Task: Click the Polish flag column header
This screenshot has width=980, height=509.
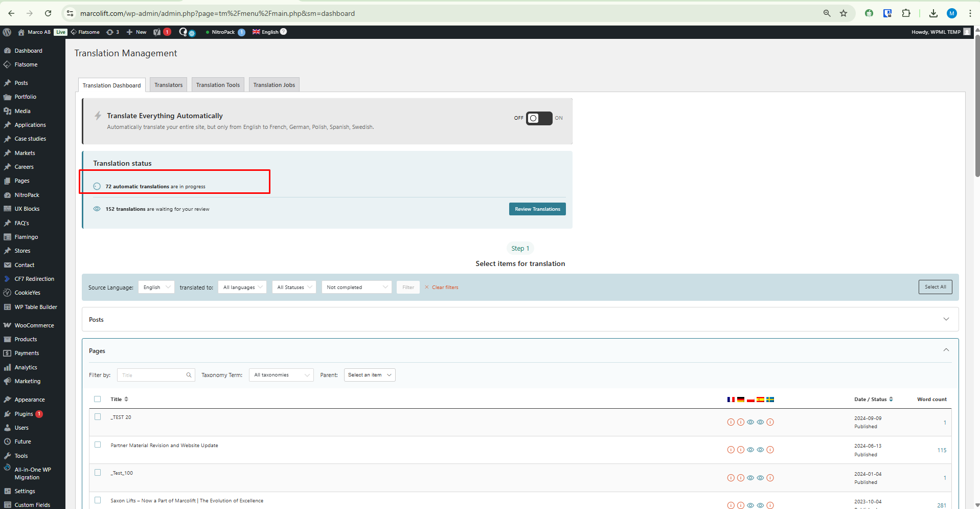Action: [750, 400]
